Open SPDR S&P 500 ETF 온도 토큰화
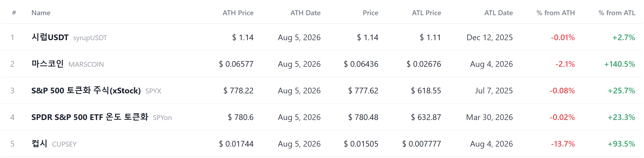The width and height of the screenshot is (644, 158). point(90,117)
